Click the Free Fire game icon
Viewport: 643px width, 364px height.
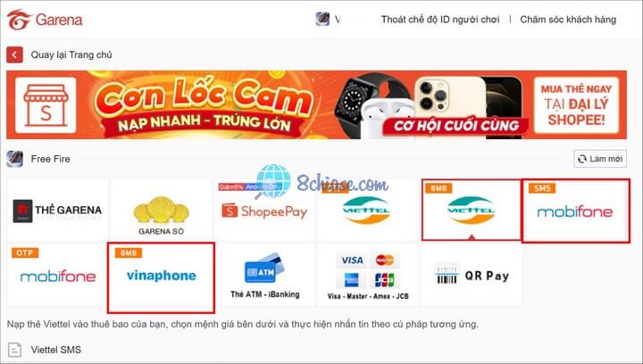15,159
